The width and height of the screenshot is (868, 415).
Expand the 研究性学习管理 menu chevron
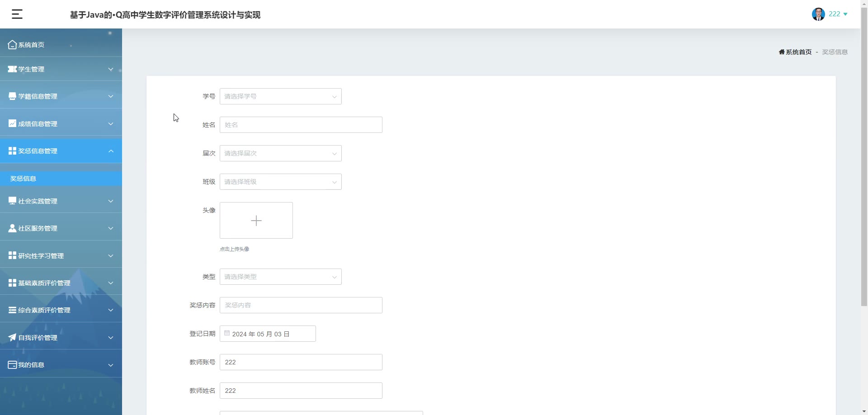111,256
